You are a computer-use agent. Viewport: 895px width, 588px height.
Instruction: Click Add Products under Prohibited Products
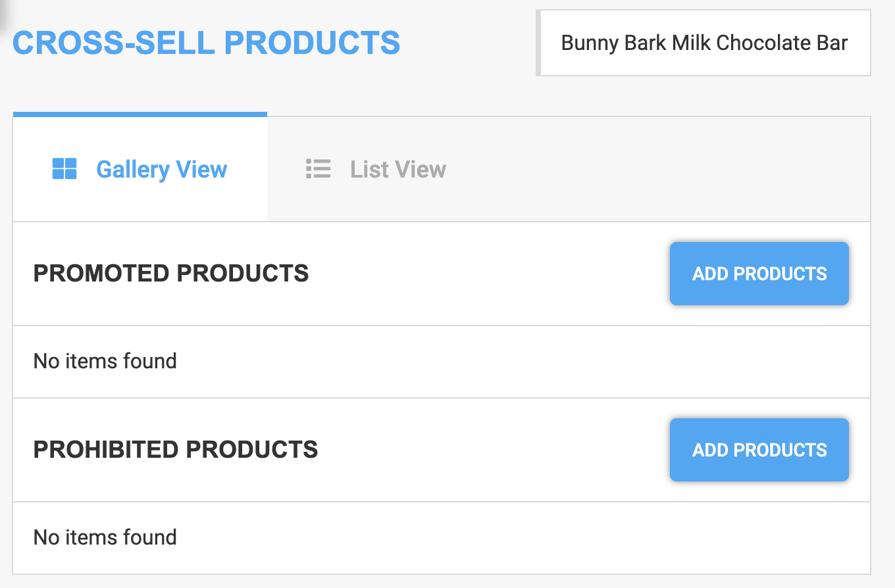tap(759, 450)
